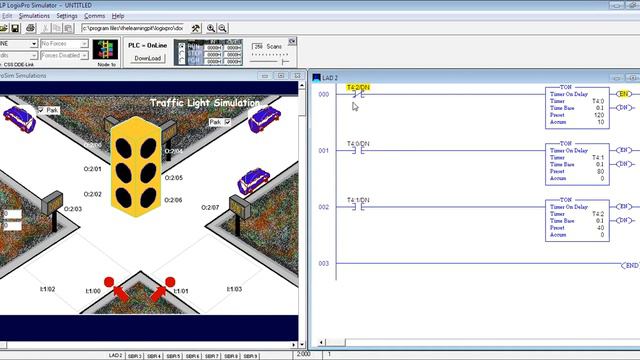The height and width of the screenshot is (360, 640).
Task: Toggle right Park checkbox
Action: [227, 122]
